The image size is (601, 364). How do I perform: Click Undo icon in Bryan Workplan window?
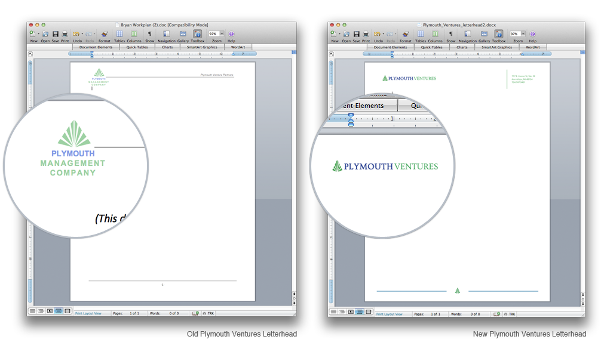coord(76,34)
